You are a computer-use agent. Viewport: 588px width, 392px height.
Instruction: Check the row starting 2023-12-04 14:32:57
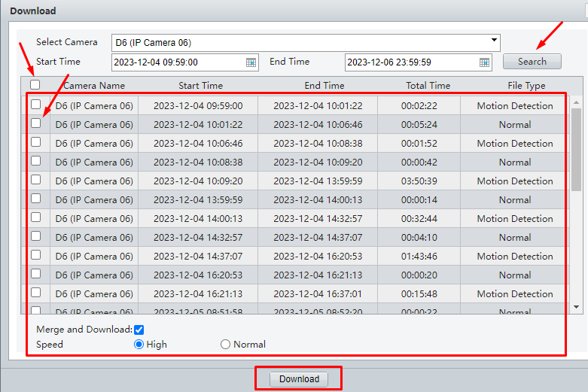click(x=35, y=236)
